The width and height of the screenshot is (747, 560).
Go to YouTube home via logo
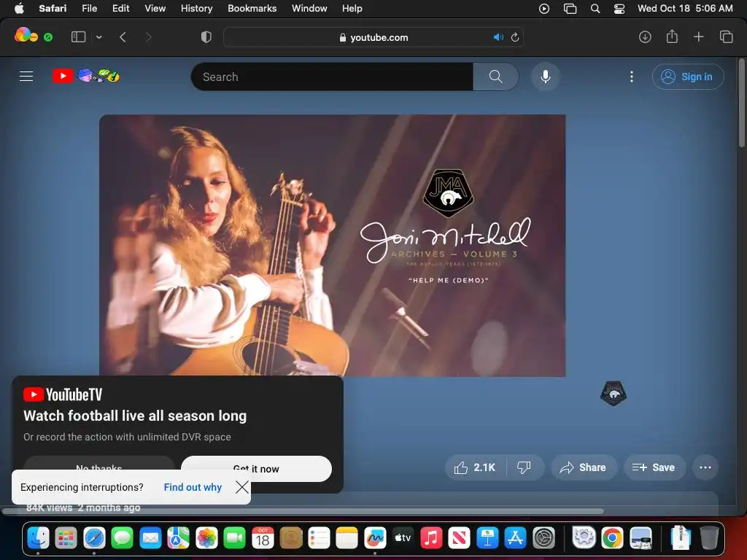point(86,76)
